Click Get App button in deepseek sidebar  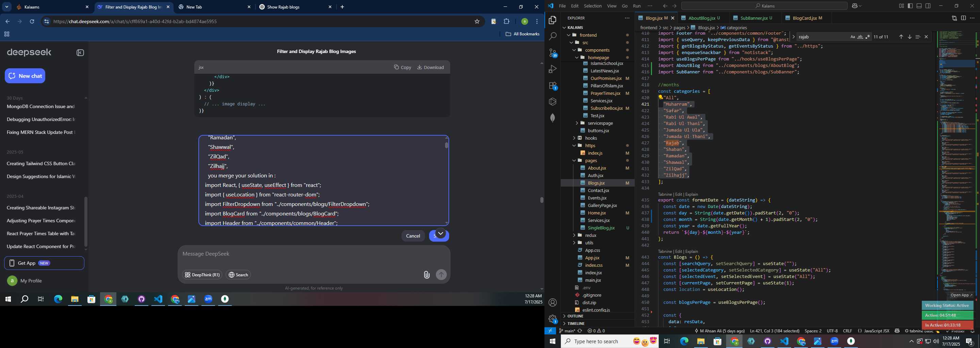pos(44,263)
